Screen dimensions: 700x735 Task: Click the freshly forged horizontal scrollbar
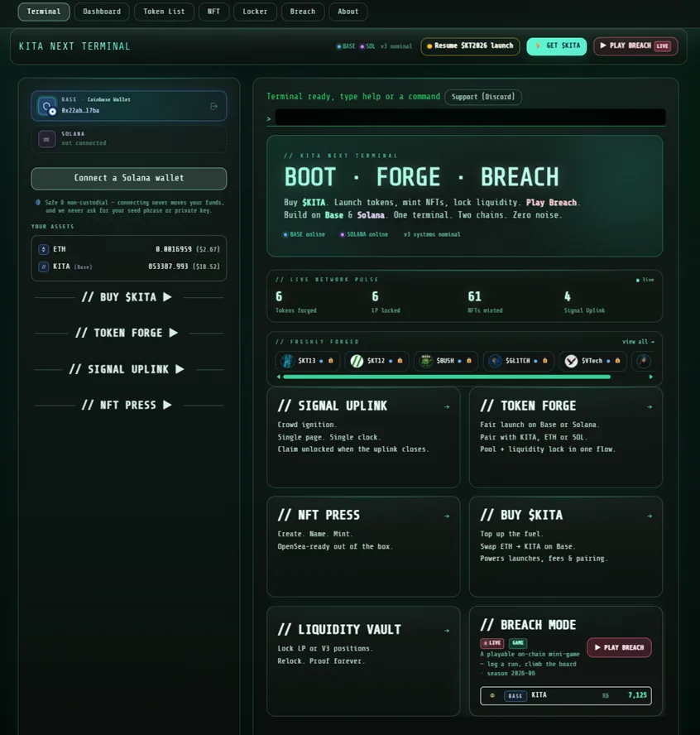[x=447, y=377]
